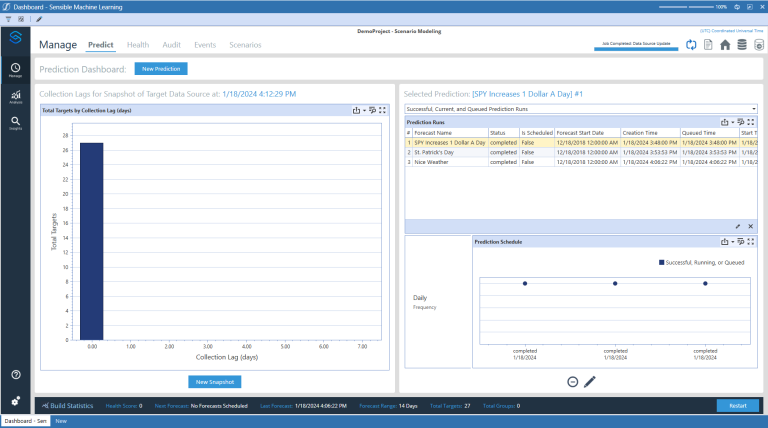The height and width of the screenshot is (428, 768).
Task: Go to the Home icon in the header
Action: [x=725, y=45]
